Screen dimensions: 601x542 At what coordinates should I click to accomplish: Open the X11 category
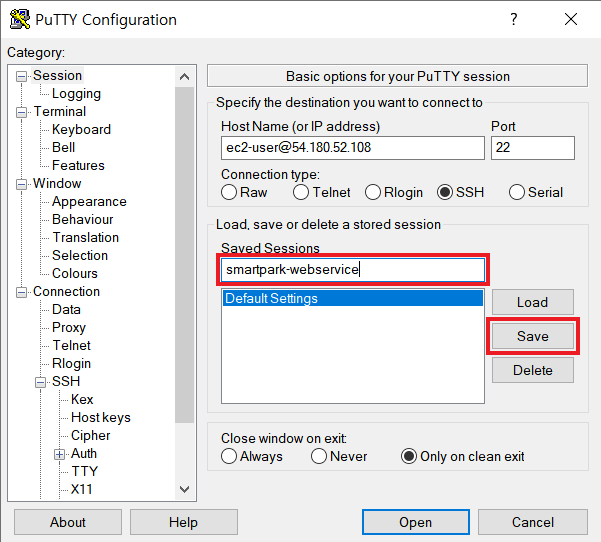pyautogui.click(x=82, y=490)
